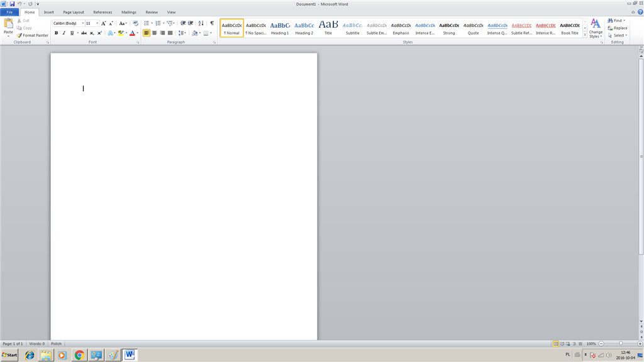This screenshot has width=644, height=362.
Task: Open the font name dropdown
Action: 82,23
